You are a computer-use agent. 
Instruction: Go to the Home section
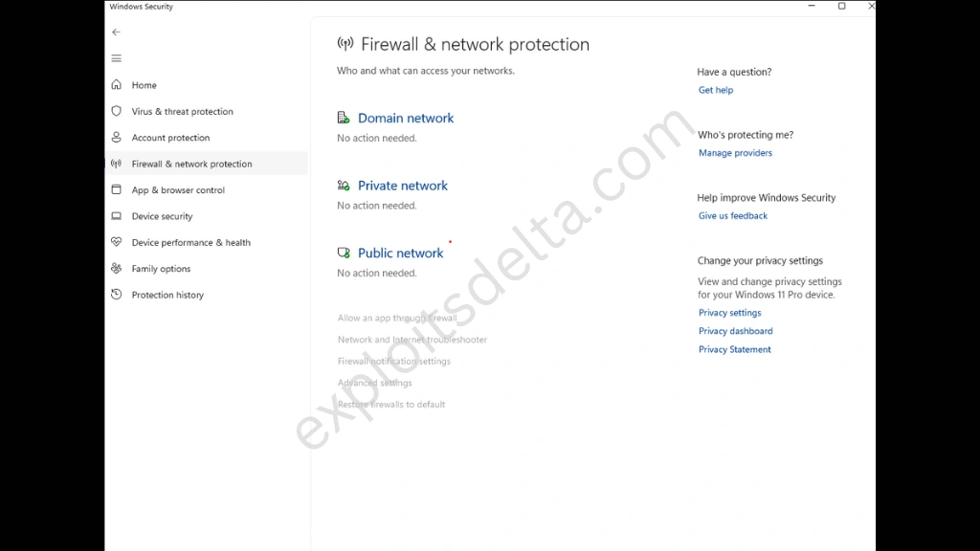[143, 84]
